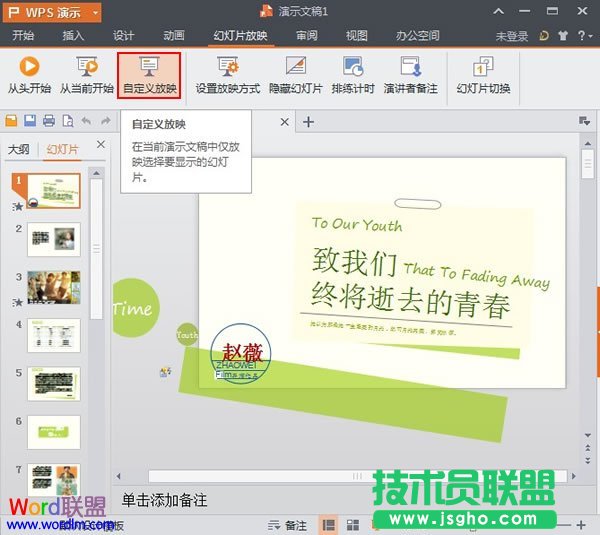600x535 pixels.
Task: Click the Open file folder icon
Action: point(11,121)
